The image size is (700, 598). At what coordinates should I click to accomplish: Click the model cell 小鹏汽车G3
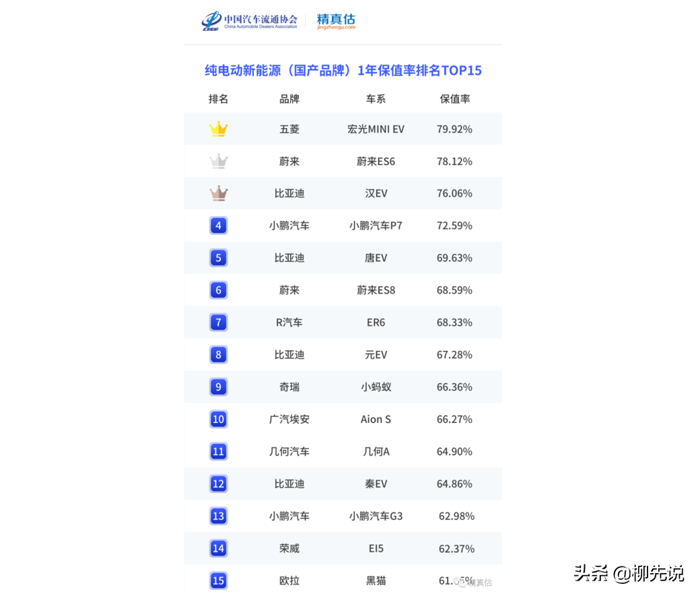[376, 517]
